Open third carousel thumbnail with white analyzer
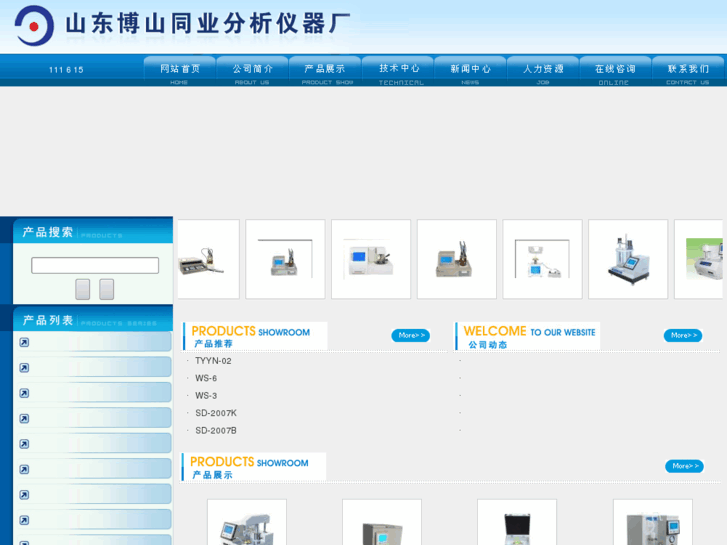727x545 pixels. pyautogui.click(x=371, y=259)
